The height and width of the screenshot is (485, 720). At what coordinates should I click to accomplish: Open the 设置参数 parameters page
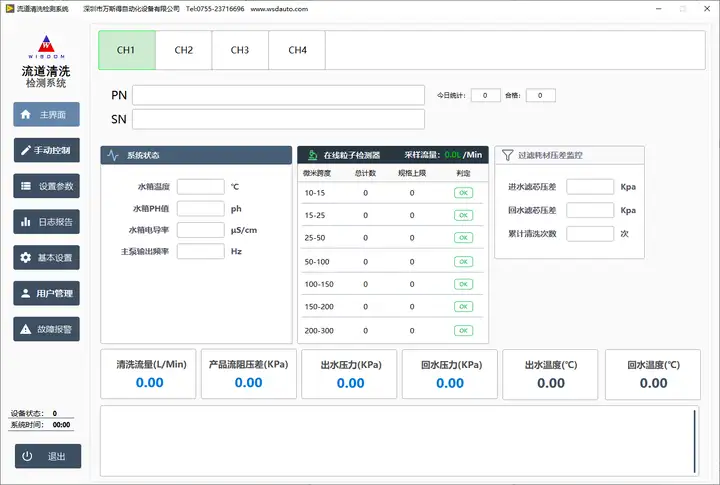click(46, 186)
